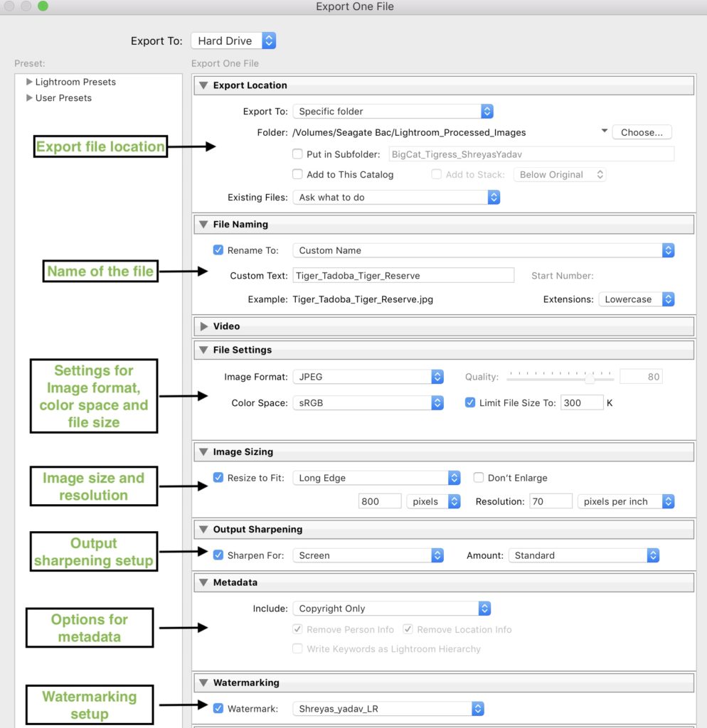Toggle the Don't Enlarge checkbox
This screenshot has width=707, height=728.
(478, 478)
